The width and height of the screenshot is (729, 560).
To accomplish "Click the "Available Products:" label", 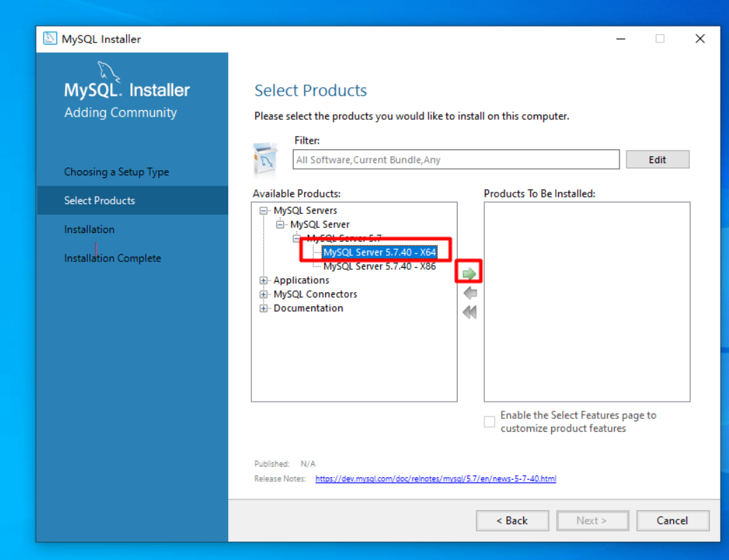I will click(296, 194).
